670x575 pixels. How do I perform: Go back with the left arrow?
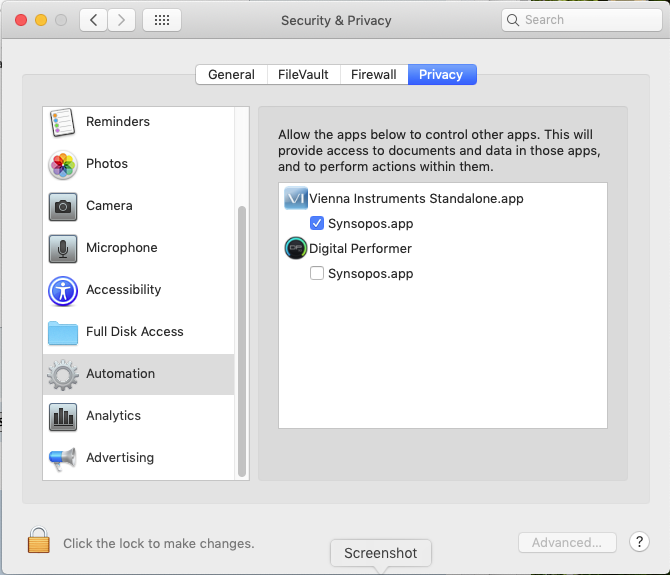[x=94, y=20]
